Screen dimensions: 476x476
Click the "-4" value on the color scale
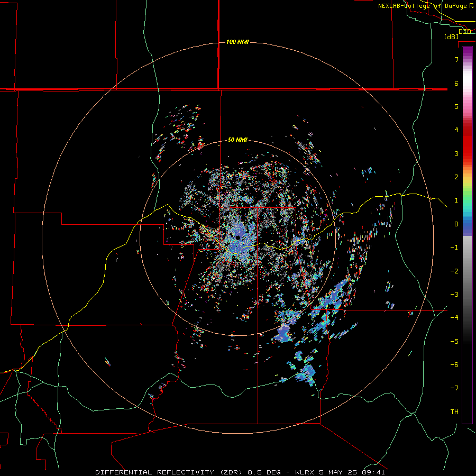pos(454,318)
